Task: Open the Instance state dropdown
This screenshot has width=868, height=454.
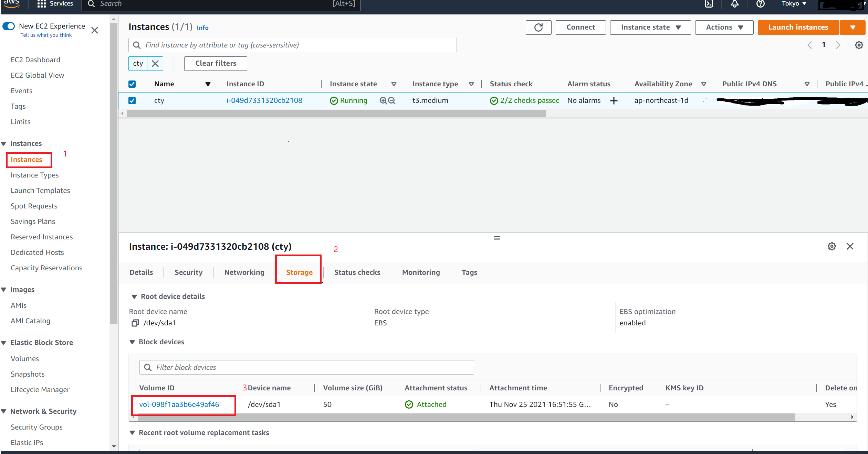Action: [650, 27]
